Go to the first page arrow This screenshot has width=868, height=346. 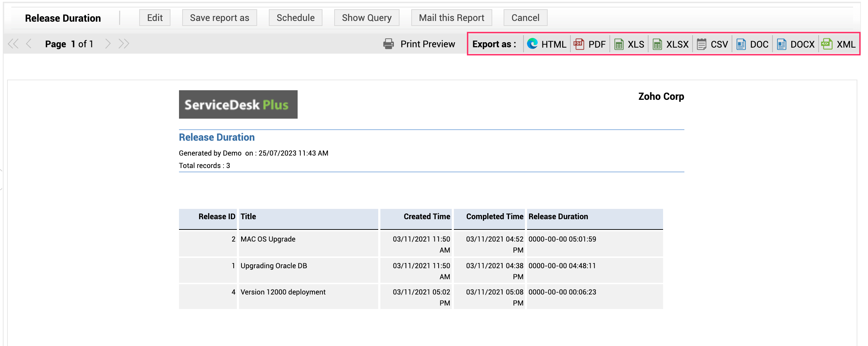(13, 44)
